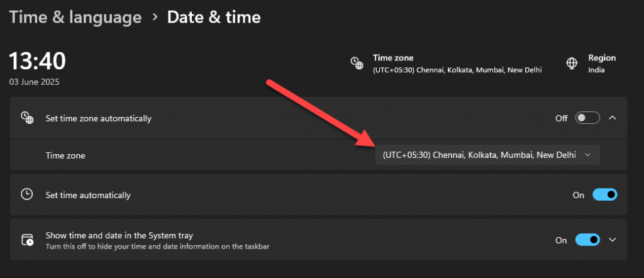Open the Time zone dropdown list
The width and height of the screenshot is (644, 278).
click(487, 155)
